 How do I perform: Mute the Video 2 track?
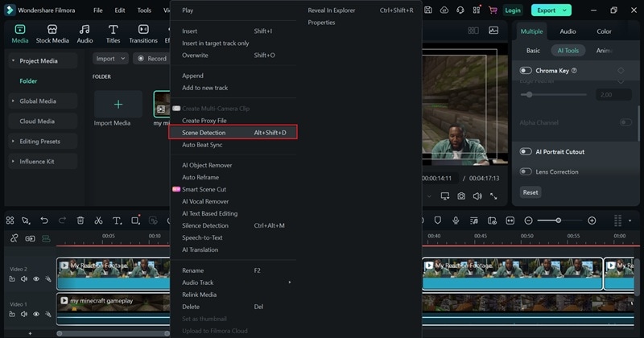click(x=24, y=279)
